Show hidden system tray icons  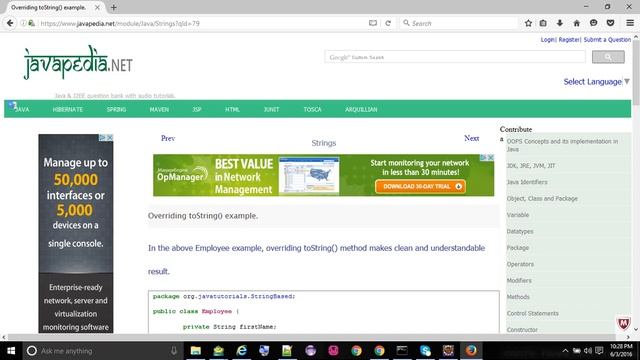[x=565, y=351]
